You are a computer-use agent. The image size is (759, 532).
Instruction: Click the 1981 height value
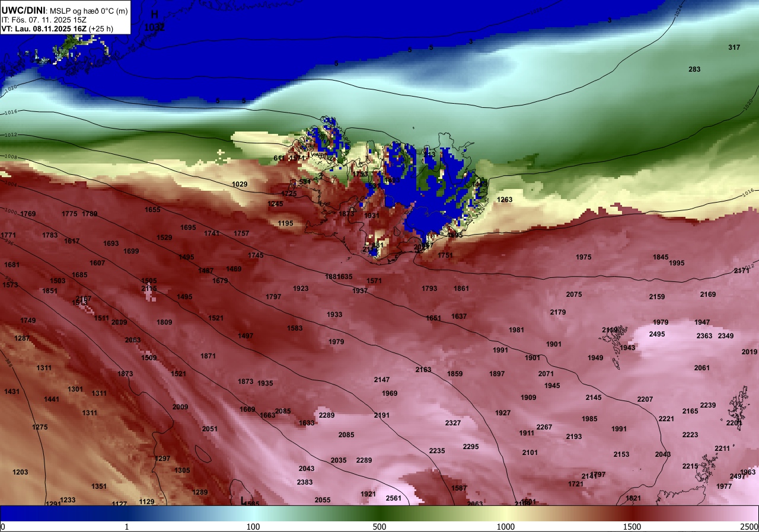pos(516,330)
